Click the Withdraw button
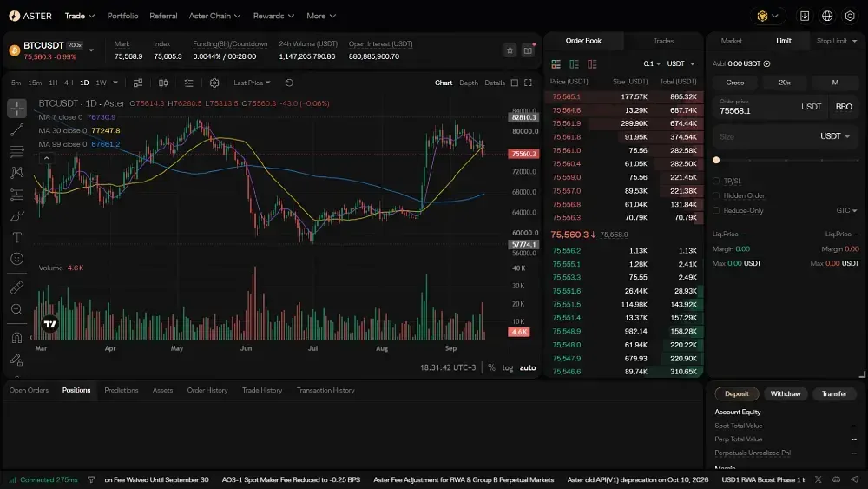The height and width of the screenshot is (489, 868). coord(786,393)
